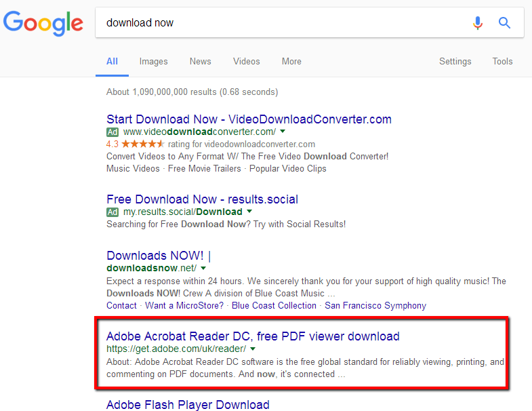Expand dropdown arrow beside videodownloadconverter.com URL

pos(283,132)
